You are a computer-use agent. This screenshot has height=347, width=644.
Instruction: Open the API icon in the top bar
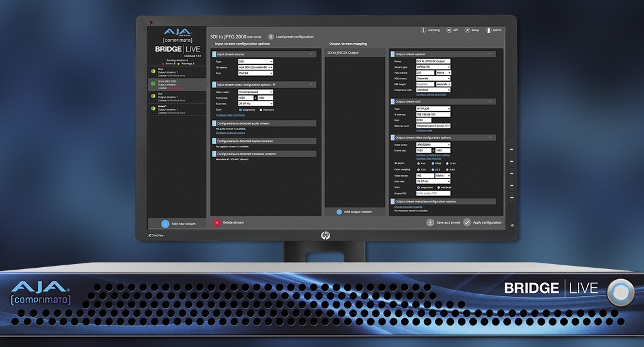(x=449, y=30)
